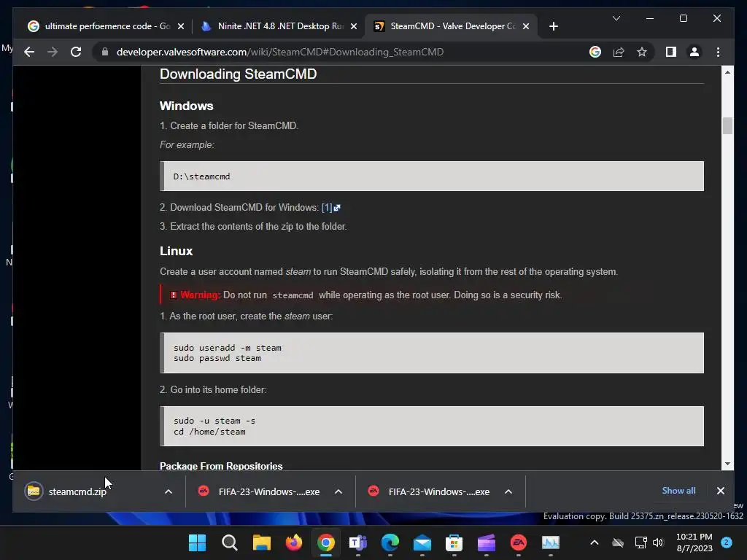Bookmark this page with the star
This screenshot has width=747, height=560.
click(x=642, y=52)
